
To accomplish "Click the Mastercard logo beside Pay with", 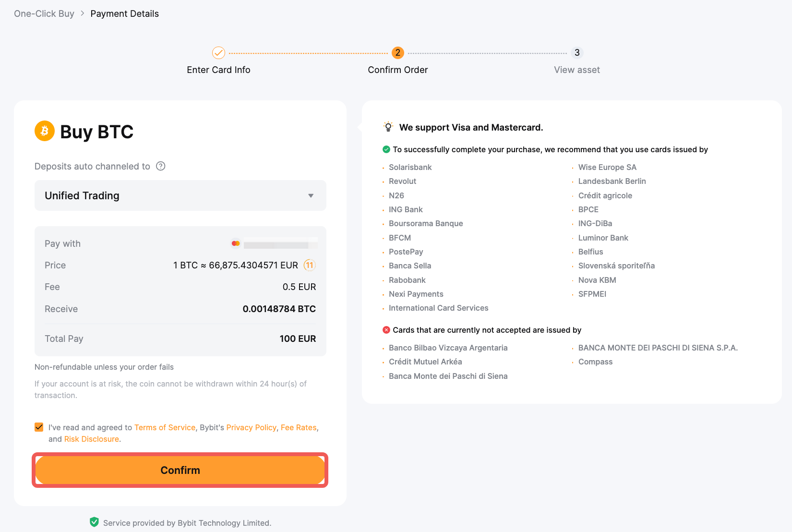I will (x=236, y=243).
